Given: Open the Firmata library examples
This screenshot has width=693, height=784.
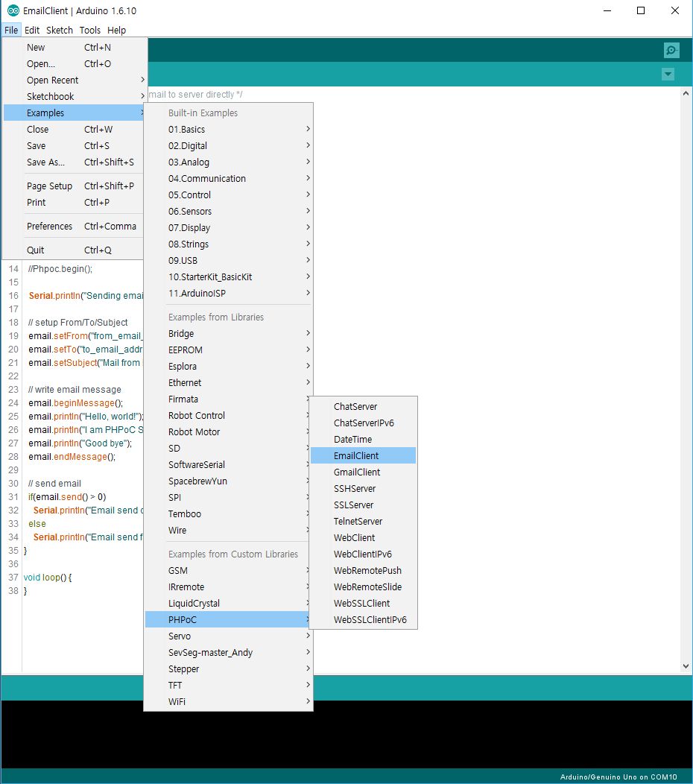Looking at the screenshot, I should tap(229, 399).
